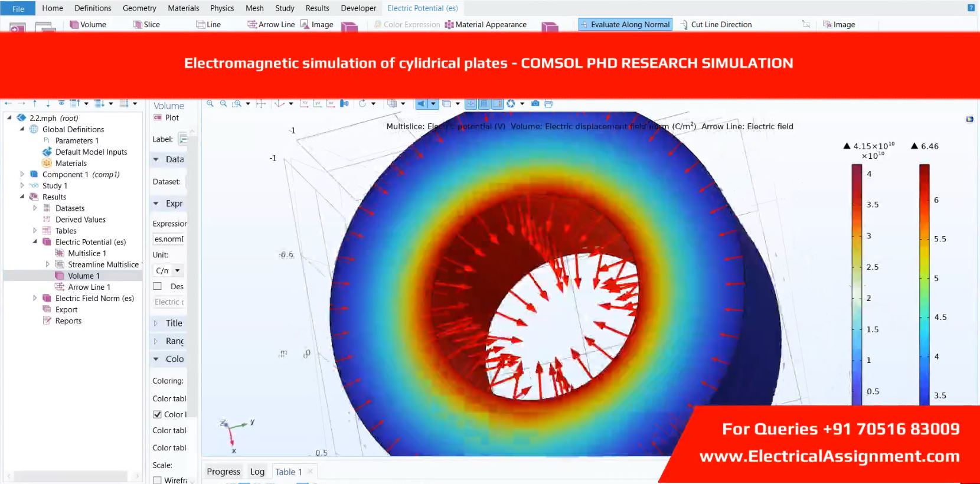This screenshot has width=980, height=484.
Task: Expand Electric Field Norm (es) node
Action: (35, 298)
